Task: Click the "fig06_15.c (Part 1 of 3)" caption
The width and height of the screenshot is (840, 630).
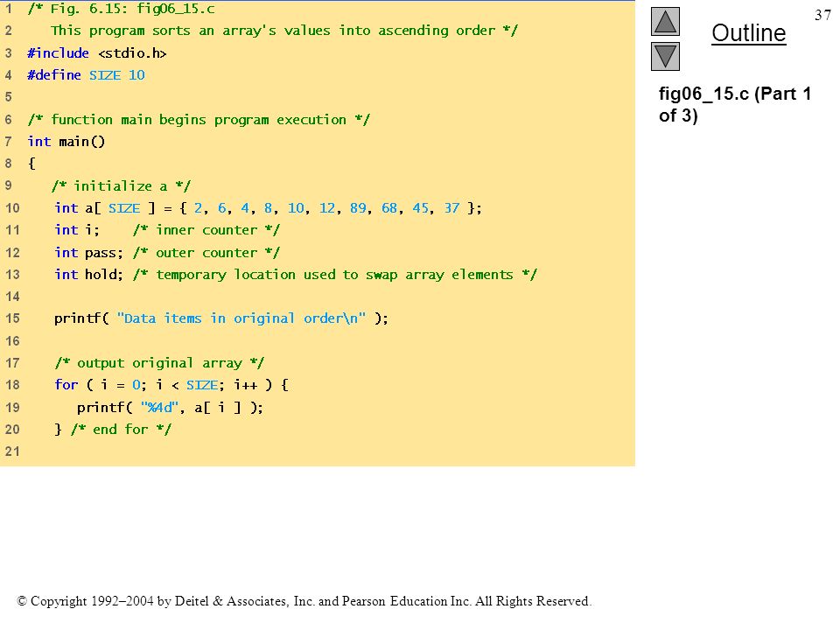Action: tap(734, 104)
